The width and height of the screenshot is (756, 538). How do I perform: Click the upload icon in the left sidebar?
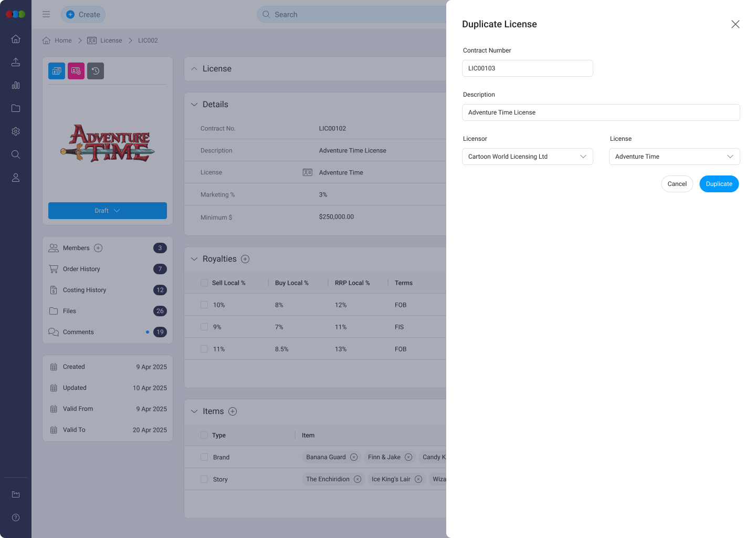pos(16,62)
